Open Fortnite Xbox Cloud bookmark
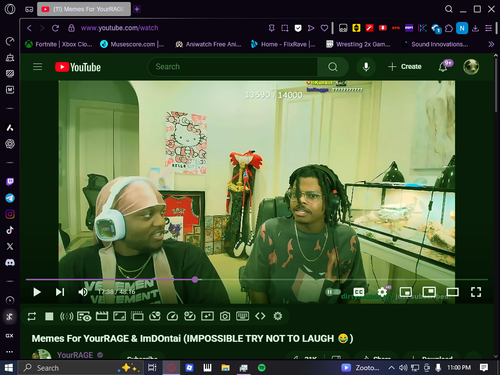Viewport: 500px width, 375px height. 59,44
